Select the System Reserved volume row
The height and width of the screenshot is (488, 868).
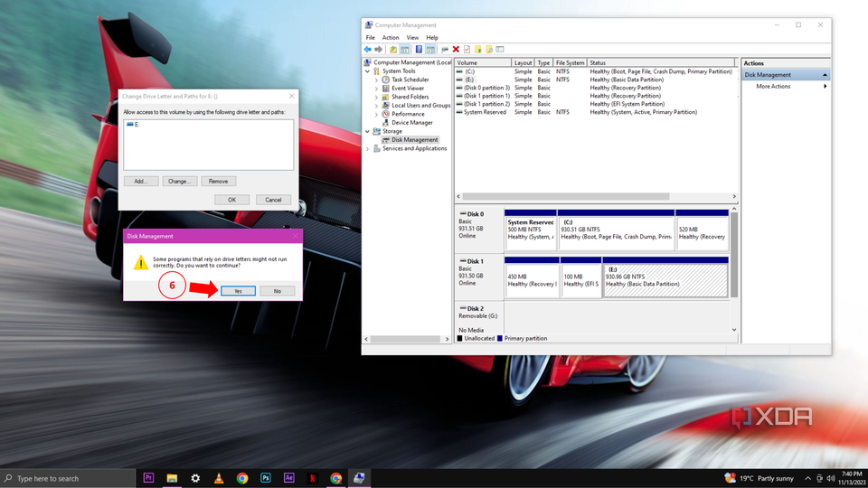point(596,112)
